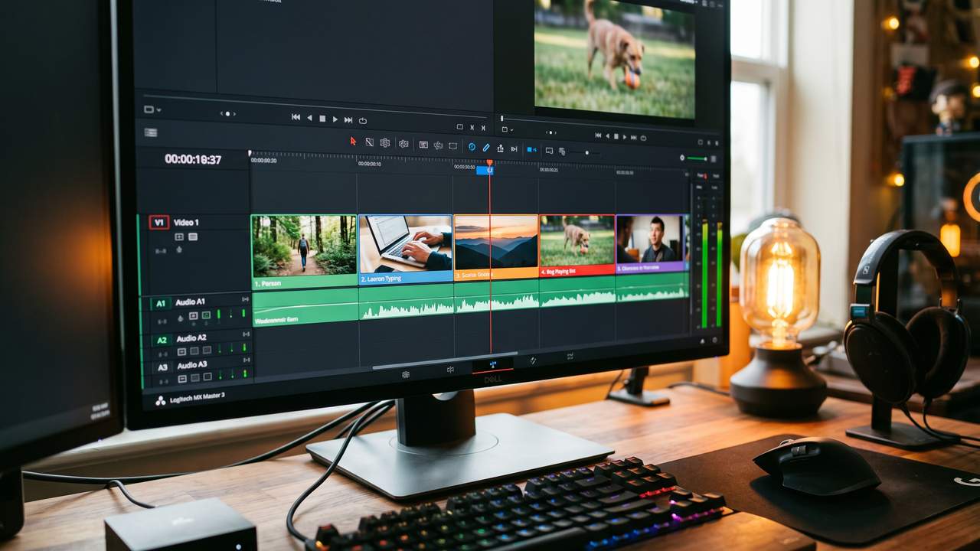
Task: Play the timeline viewer forward
Action: pyautogui.click(x=625, y=136)
